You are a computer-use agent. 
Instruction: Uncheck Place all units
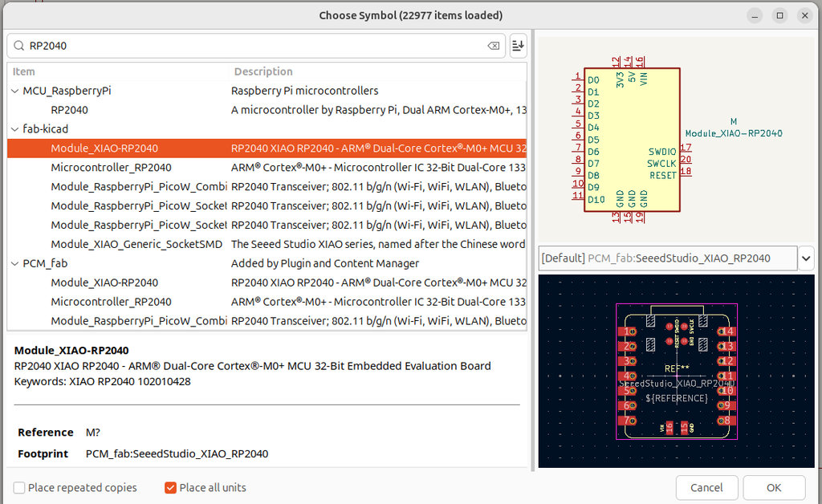point(170,488)
